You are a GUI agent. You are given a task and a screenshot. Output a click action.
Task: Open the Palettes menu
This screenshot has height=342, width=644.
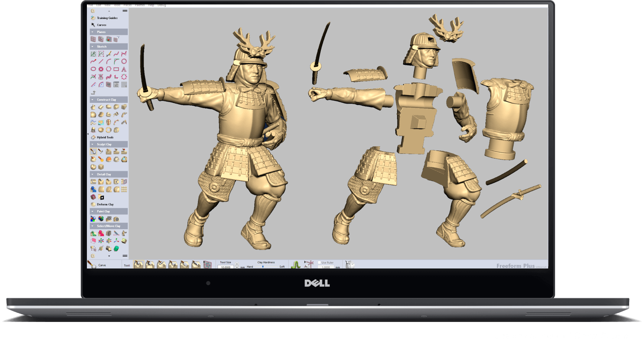(140, 5)
